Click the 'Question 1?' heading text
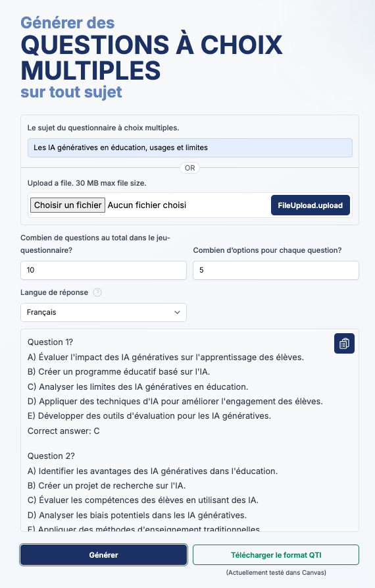Viewport: 375px width, 588px height. (50, 342)
